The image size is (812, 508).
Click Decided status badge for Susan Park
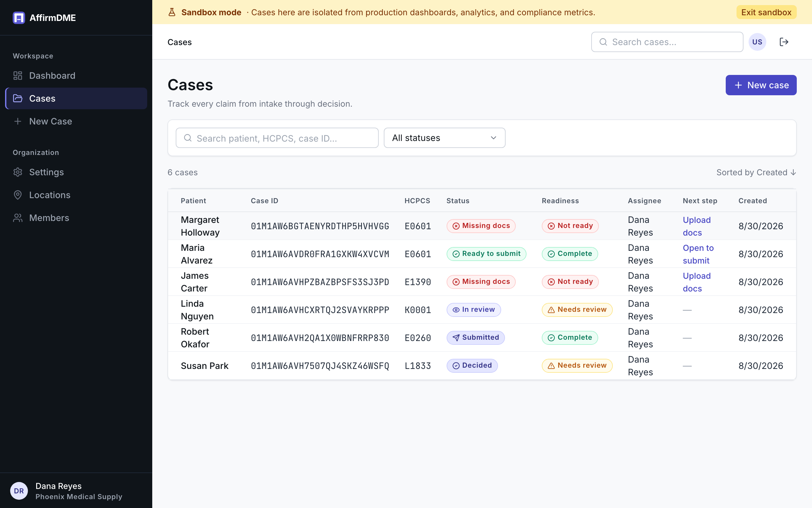coord(472,365)
